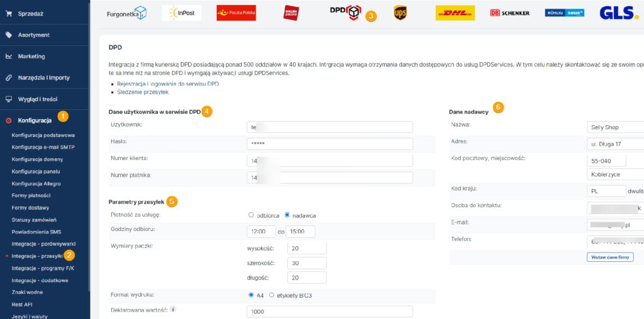Choose the 'etykiety BIC3' print format
This screenshot has height=319, width=644.
tap(272, 295)
